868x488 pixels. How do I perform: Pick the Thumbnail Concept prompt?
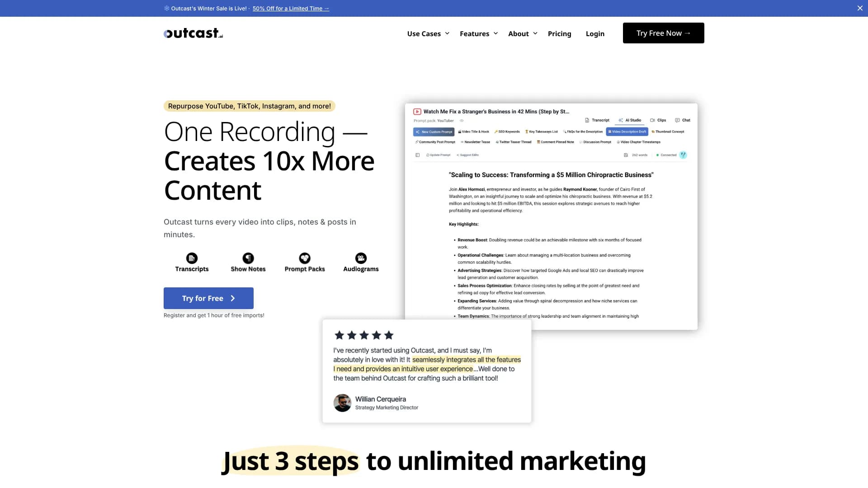coord(668,132)
